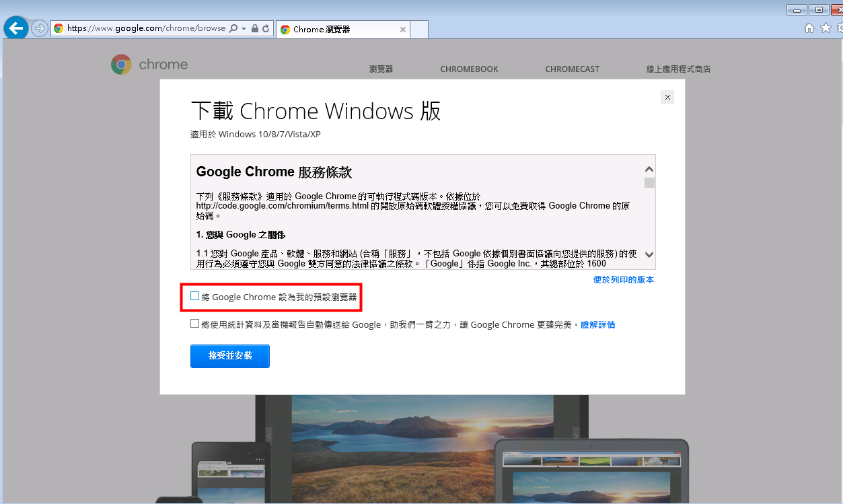Maximize or restore the browser window
Screen dimensions: 843x504
(819, 10)
